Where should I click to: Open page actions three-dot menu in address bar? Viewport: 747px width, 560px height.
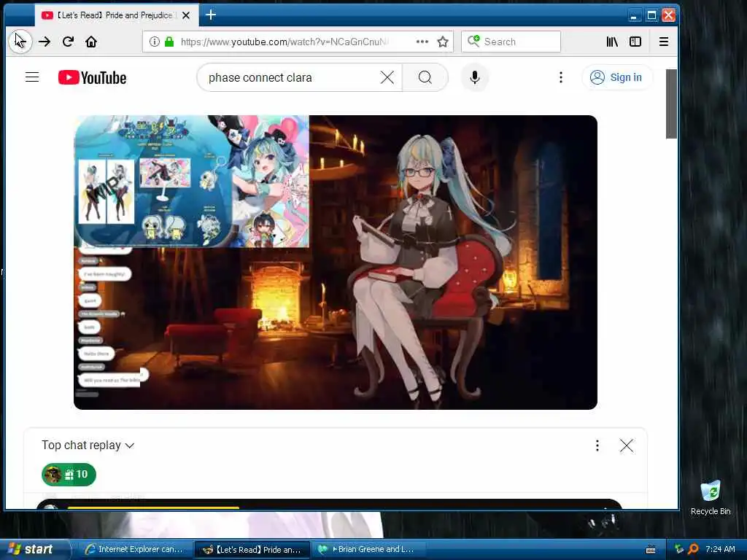point(422,42)
